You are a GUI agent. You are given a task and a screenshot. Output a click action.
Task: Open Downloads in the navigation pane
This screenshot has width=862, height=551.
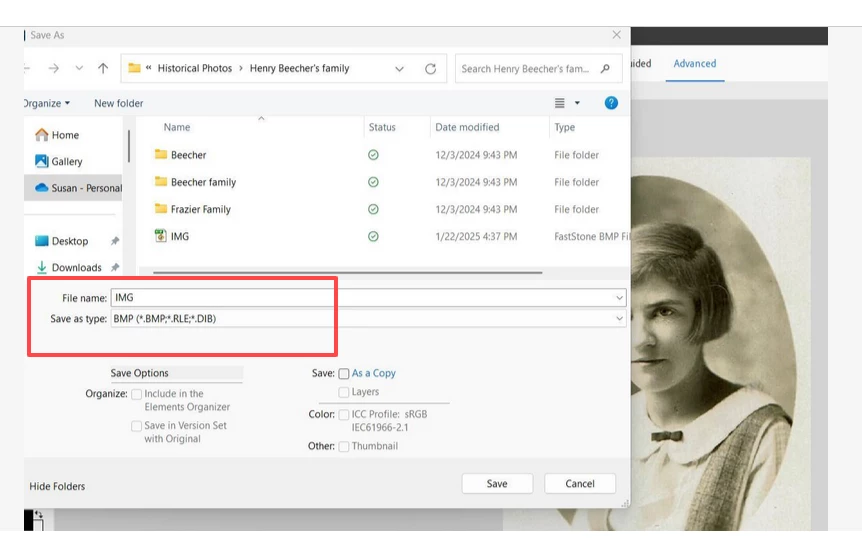[76, 268]
